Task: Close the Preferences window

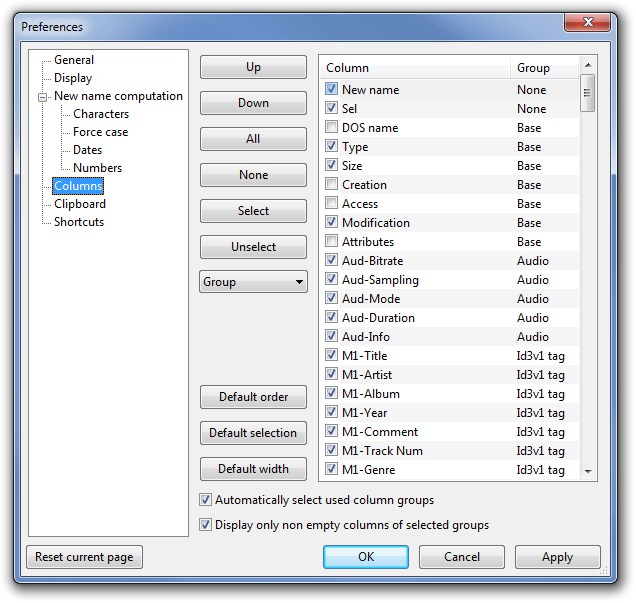Action: pos(587,21)
